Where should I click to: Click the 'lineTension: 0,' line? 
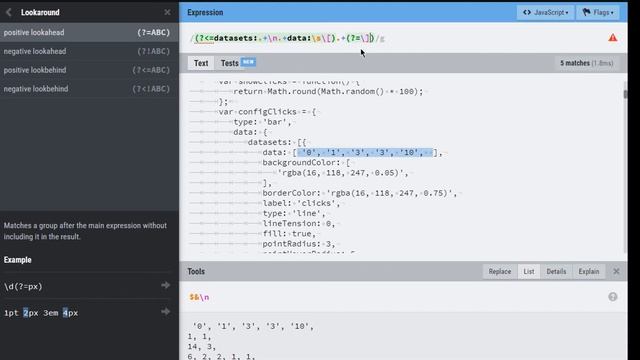click(299, 224)
